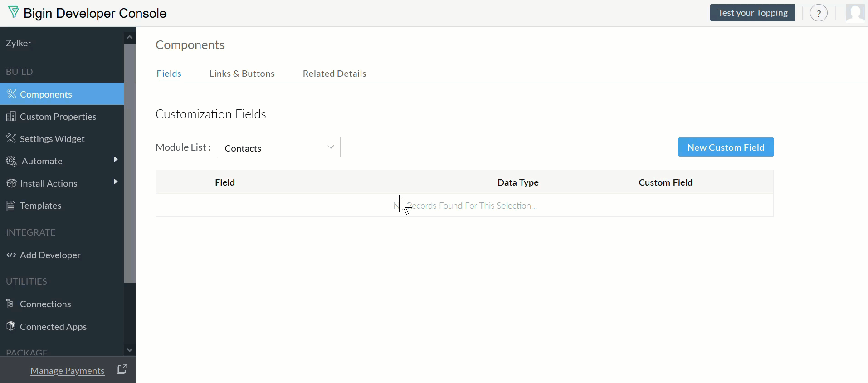Click the Custom Properties icon
The width and height of the screenshot is (868, 383).
11,116
